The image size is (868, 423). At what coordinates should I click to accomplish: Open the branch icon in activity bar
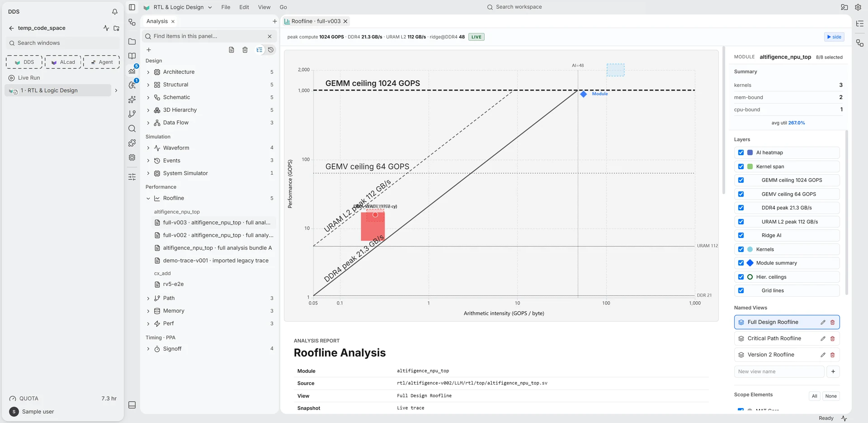pos(132,114)
